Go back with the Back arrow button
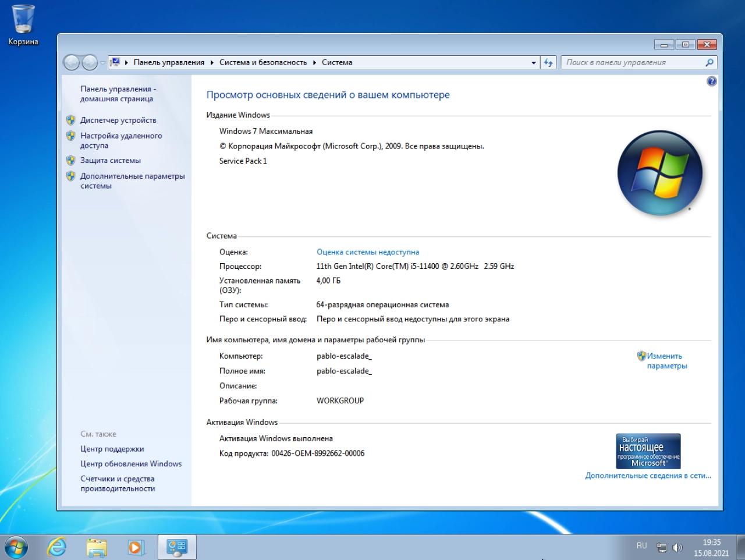745x560 pixels. click(x=72, y=62)
